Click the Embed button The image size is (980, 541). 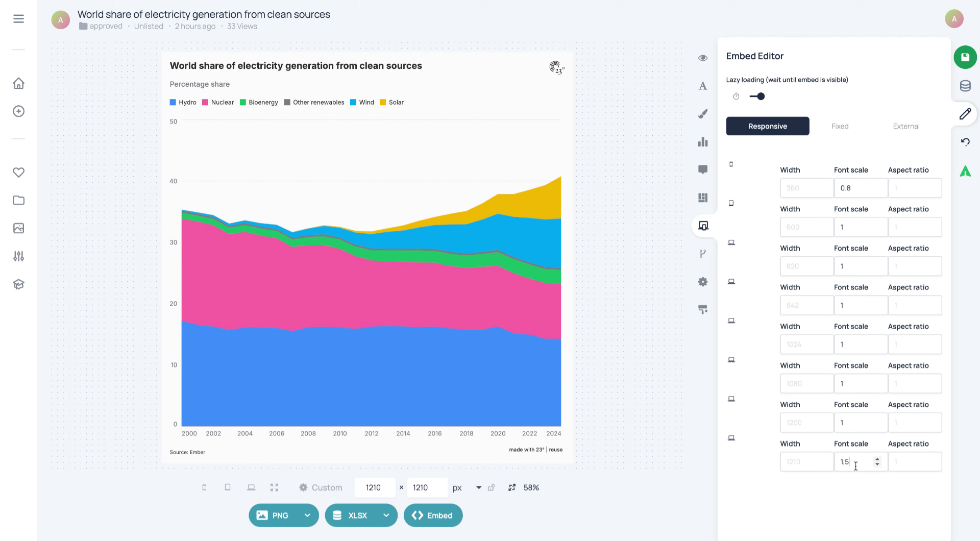pos(433,515)
